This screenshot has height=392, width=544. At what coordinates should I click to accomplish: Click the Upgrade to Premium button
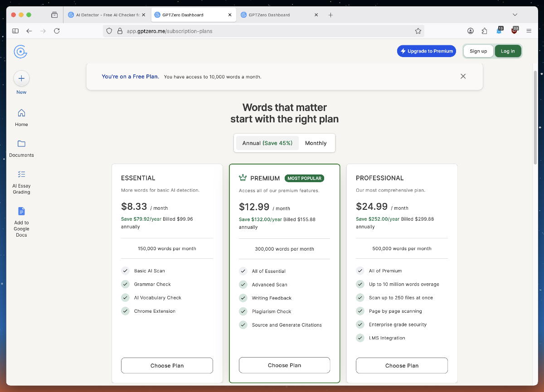point(427,51)
